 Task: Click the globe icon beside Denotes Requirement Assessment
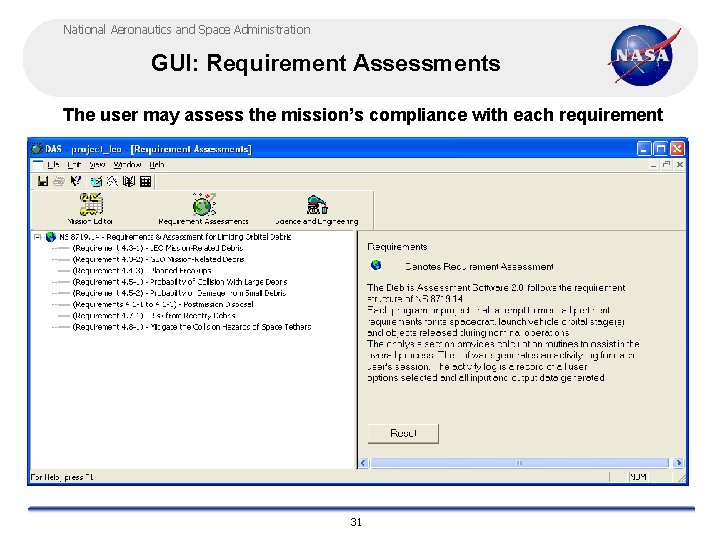(376, 265)
